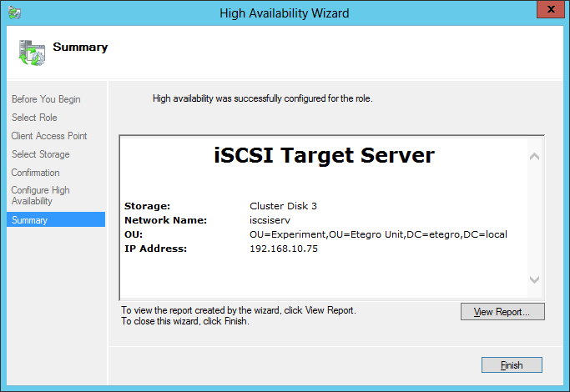Switch to the Select Storage step
570x392 pixels.
tap(41, 154)
